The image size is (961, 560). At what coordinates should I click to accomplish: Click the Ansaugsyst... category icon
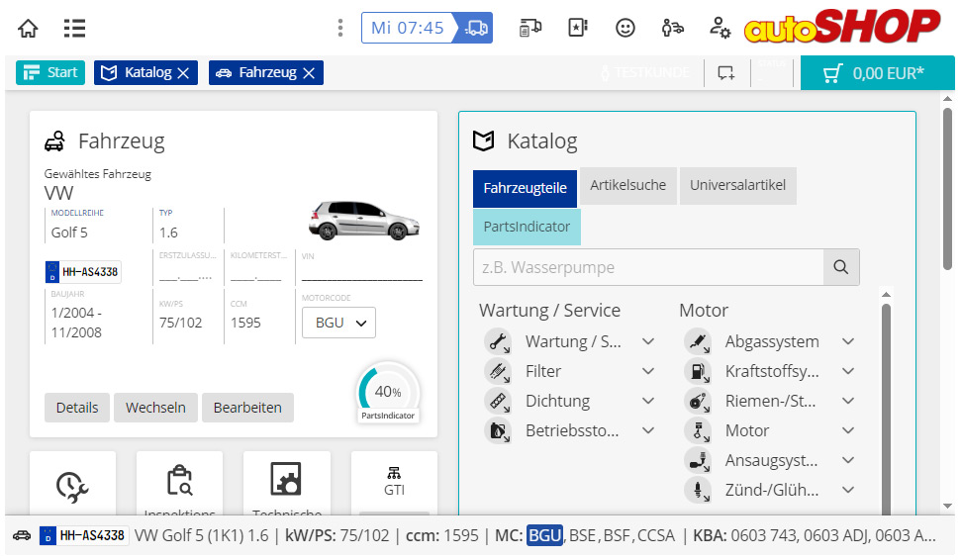698,460
